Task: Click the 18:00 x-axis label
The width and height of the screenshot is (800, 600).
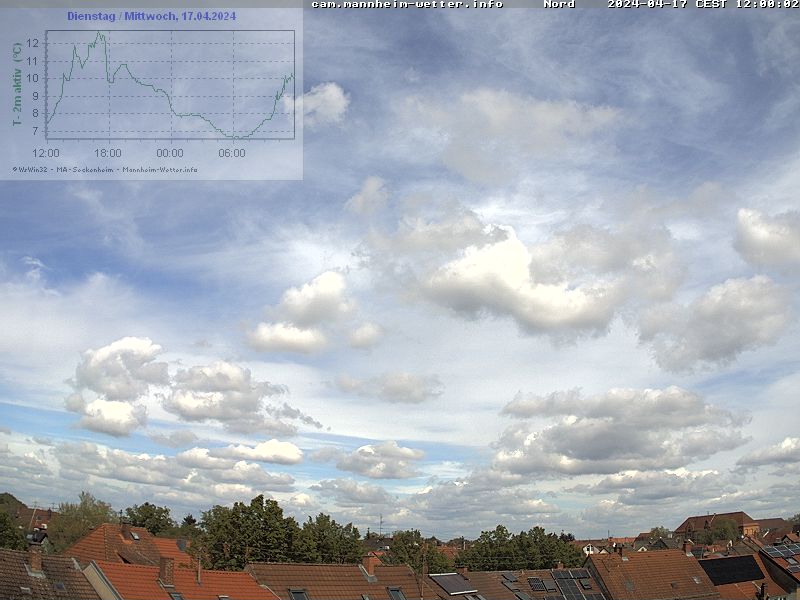Action: 108,153
